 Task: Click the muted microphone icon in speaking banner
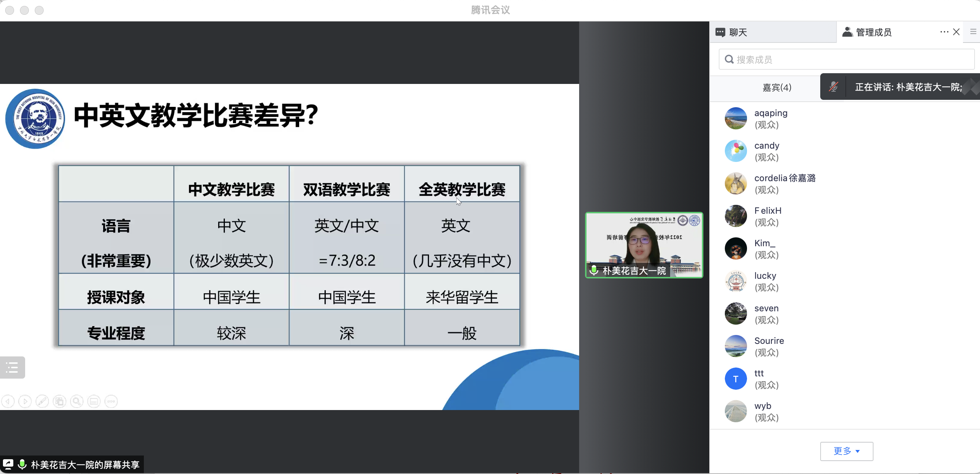click(x=833, y=87)
